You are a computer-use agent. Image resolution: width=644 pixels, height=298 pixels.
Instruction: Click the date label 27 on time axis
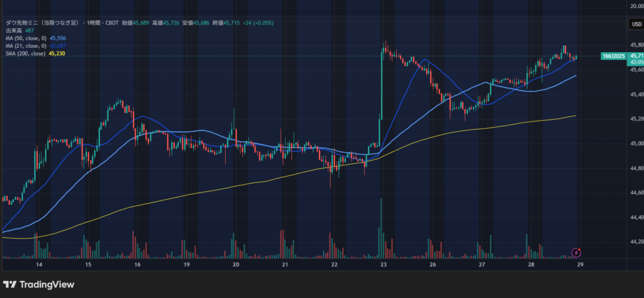pyautogui.click(x=482, y=265)
